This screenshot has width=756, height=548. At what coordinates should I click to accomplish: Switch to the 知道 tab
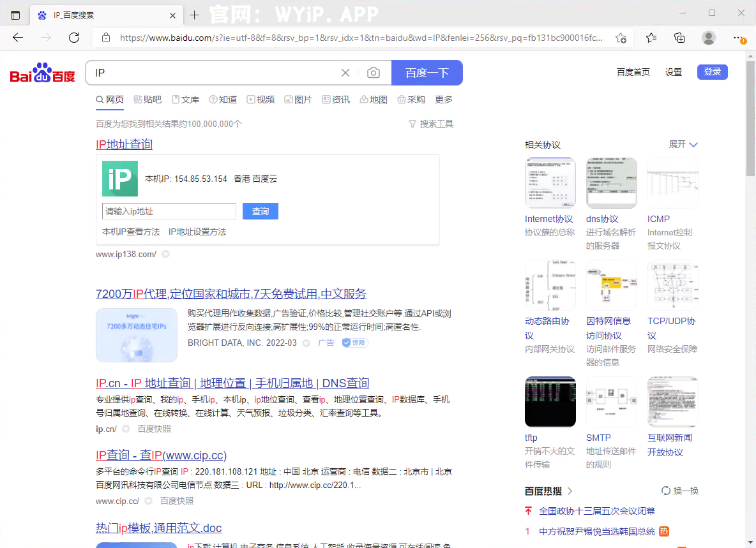coord(223,100)
